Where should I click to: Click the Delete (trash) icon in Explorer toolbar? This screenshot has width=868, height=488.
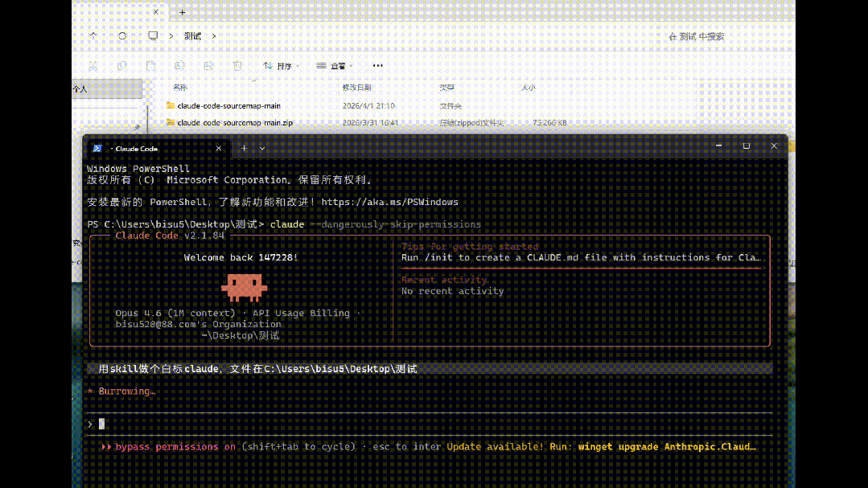[237, 65]
